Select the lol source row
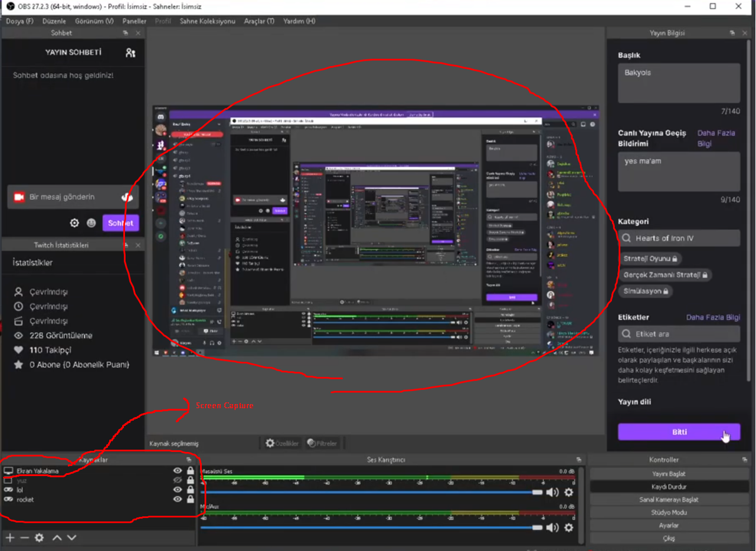 99,490
